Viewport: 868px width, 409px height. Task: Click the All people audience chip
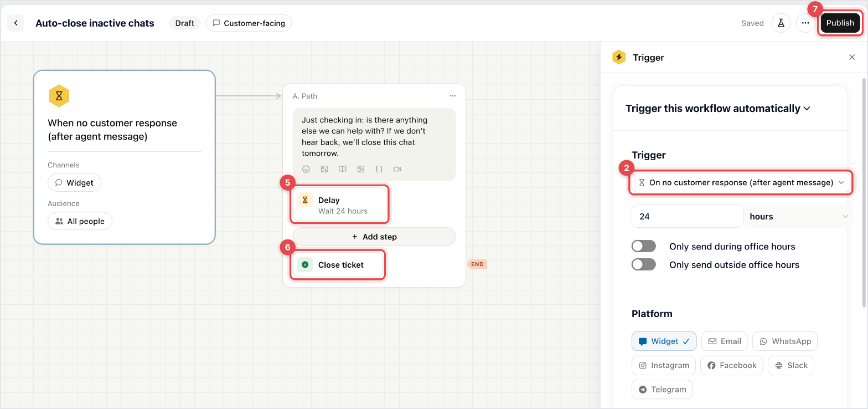point(80,221)
